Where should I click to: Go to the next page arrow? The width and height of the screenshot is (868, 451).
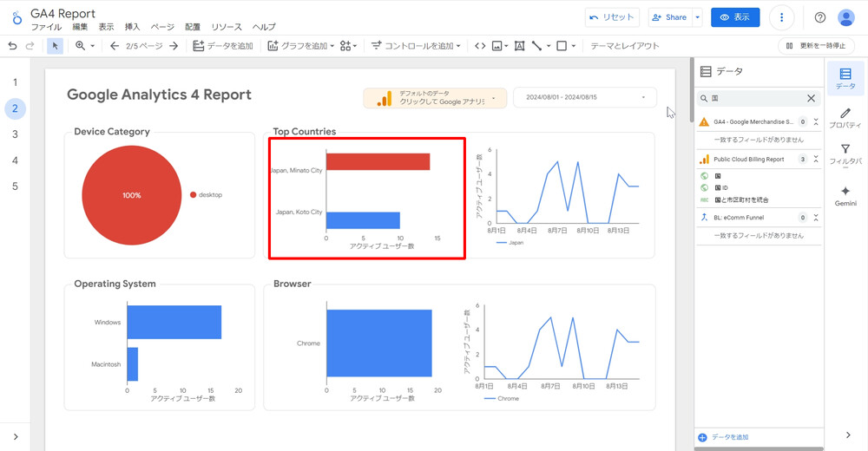[x=174, y=46]
